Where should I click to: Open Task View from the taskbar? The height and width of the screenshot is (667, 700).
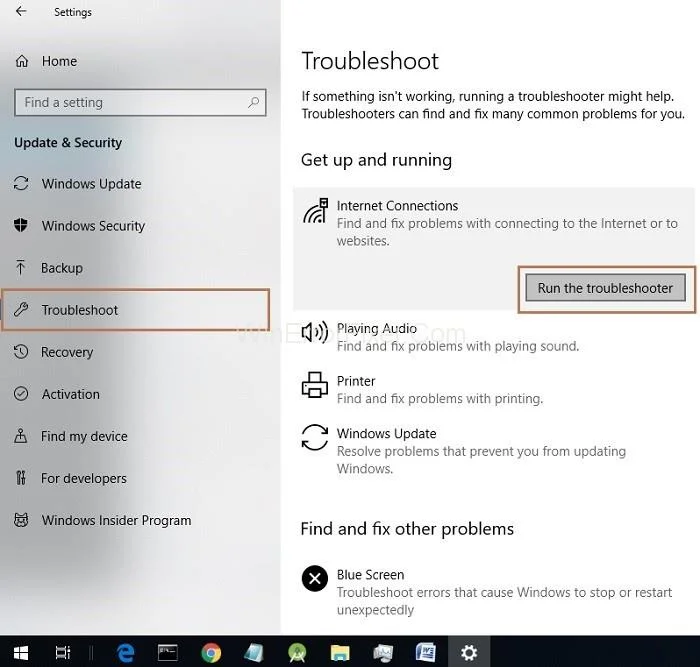[x=63, y=653]
